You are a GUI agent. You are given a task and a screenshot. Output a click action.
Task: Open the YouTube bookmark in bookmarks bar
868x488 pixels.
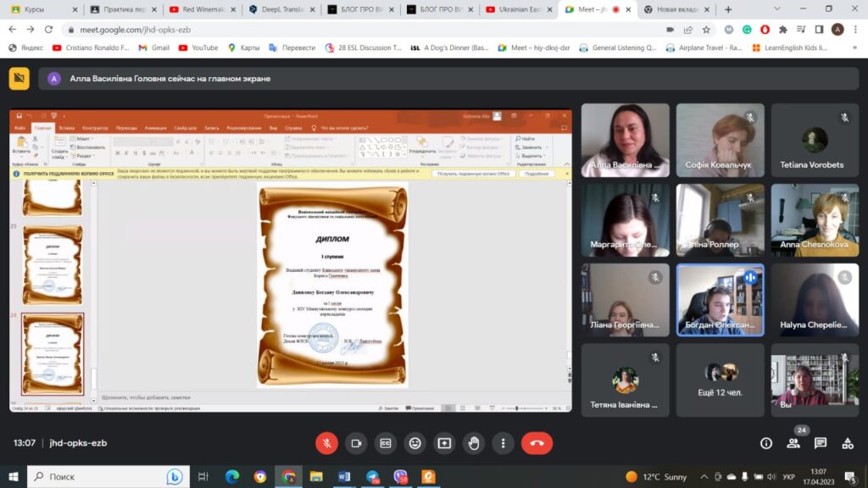click(x=198, y=48)
